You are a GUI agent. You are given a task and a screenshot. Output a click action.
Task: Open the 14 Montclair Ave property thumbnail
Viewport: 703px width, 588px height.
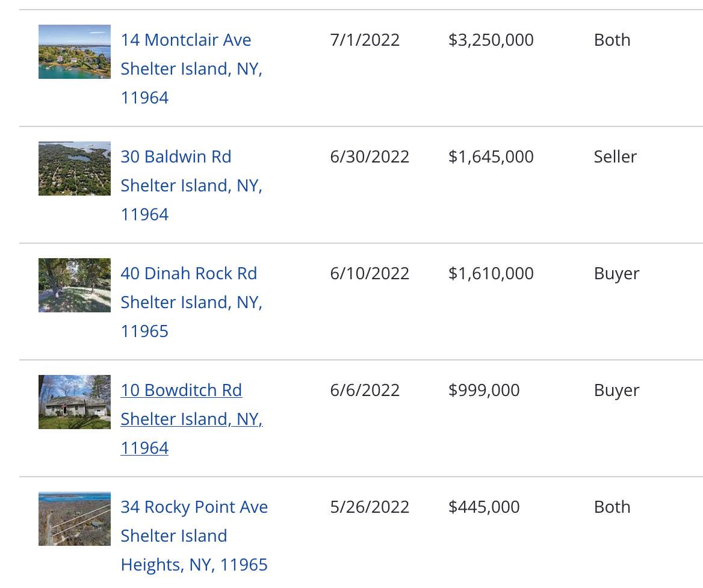coord(75,52)
